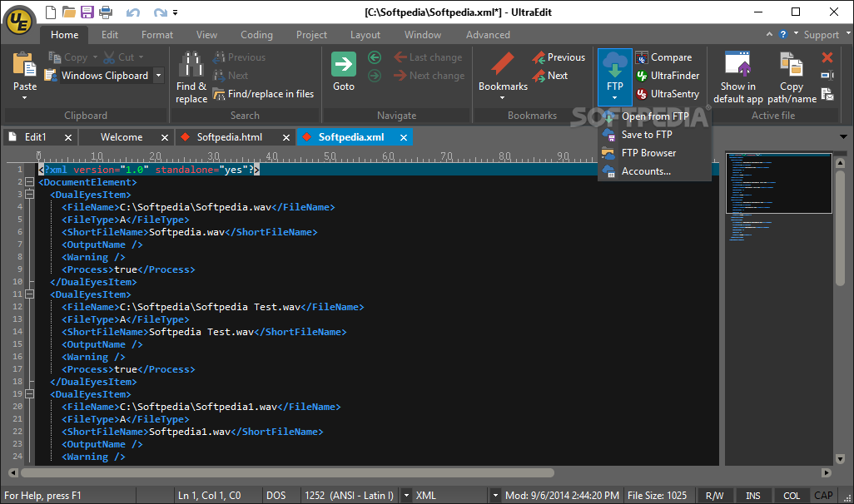Expand the Bookmarks dropdown arrow

(502, 98)
